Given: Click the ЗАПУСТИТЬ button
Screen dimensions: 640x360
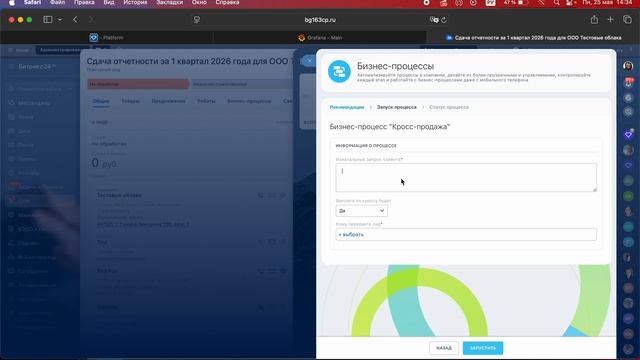Looking at the screenshot, I should pyautogui.click(x=483, y=348).
